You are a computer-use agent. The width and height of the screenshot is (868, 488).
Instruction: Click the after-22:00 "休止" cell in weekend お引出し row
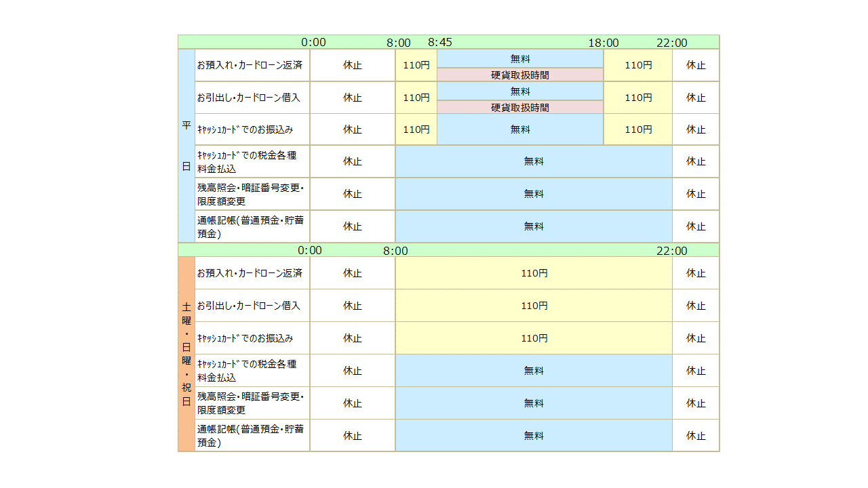coord(696,306)
